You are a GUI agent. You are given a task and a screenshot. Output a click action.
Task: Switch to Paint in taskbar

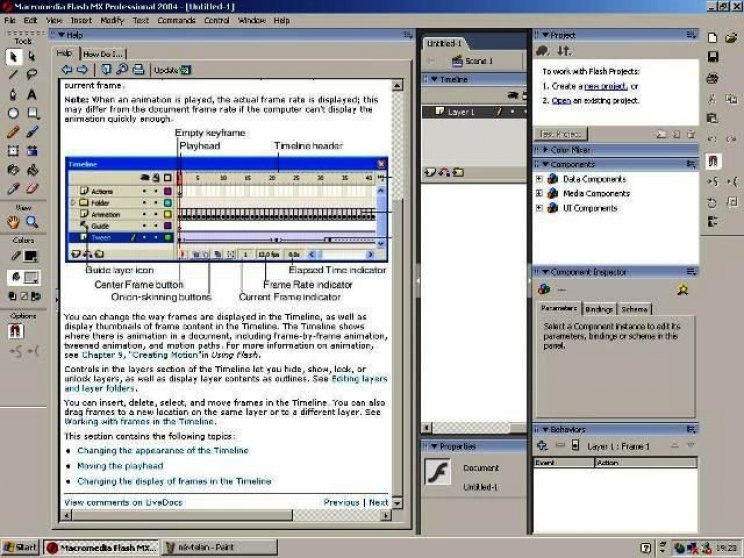220,548
